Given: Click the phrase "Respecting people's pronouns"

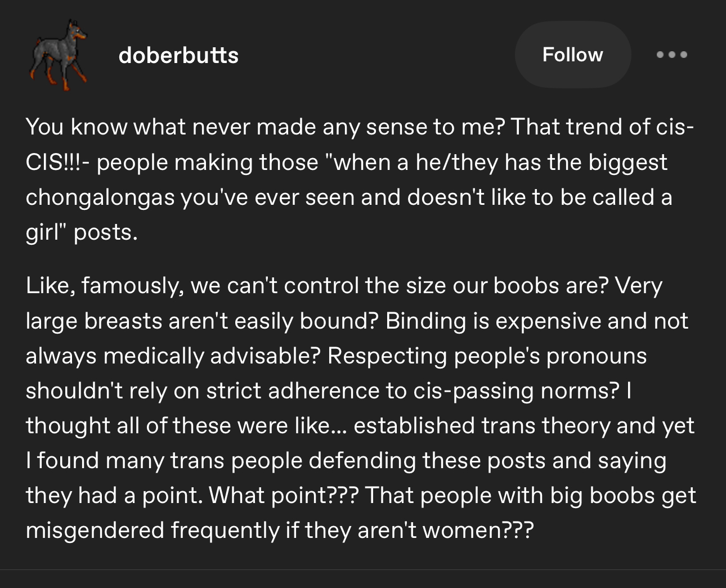Looking at the screenshot, I should click(487, 356).
